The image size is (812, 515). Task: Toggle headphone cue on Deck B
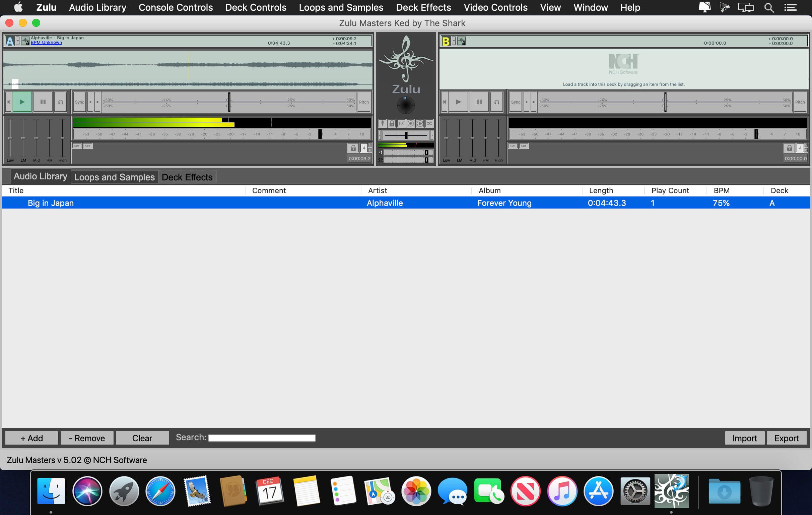click(x=497, y=102)
